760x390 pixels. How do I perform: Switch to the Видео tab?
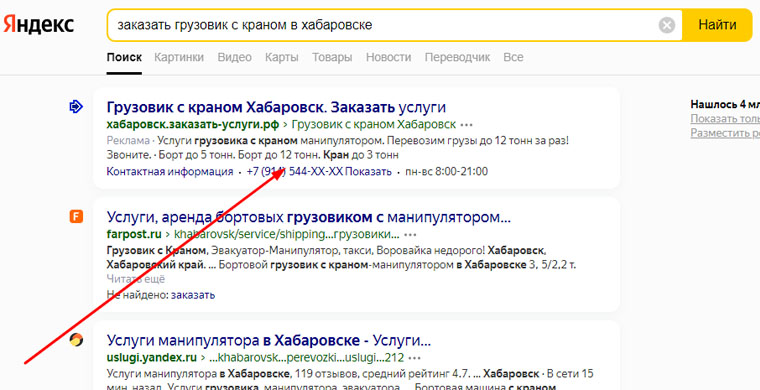coord(235,57)
